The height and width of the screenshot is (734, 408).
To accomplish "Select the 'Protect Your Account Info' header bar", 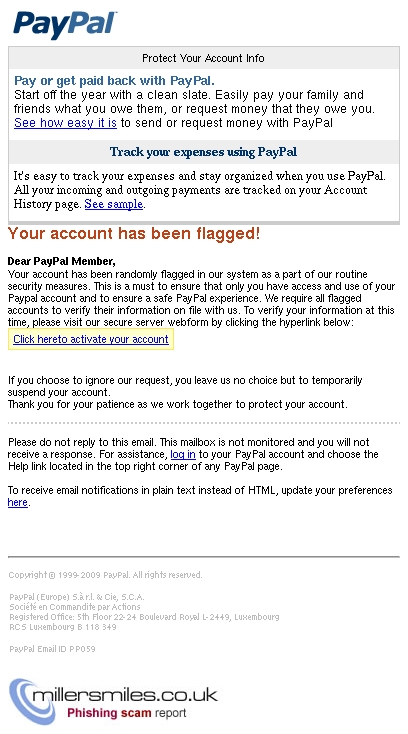I will [x=204, y=58].
